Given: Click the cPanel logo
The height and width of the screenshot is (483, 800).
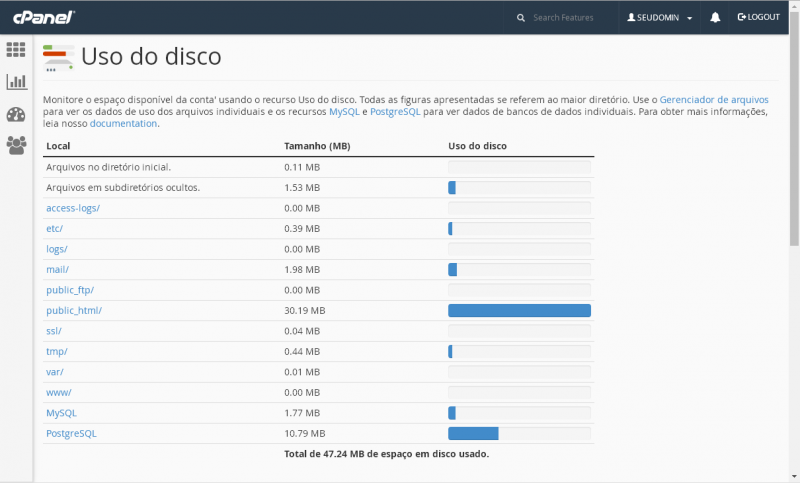Looking at the screenshot, I should [x=44, y=17].
